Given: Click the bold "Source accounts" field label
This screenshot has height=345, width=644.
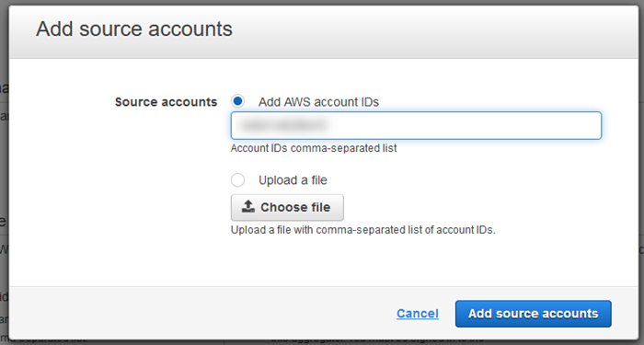Looking at the screenshot, I should coord(166,102).
